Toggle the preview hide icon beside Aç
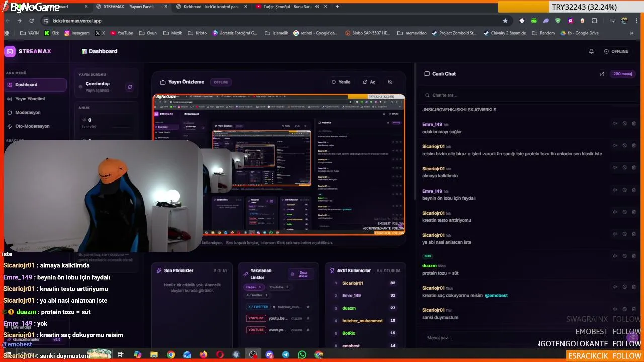644x362 pixels. pyautogui.click(x=390, y=82)
